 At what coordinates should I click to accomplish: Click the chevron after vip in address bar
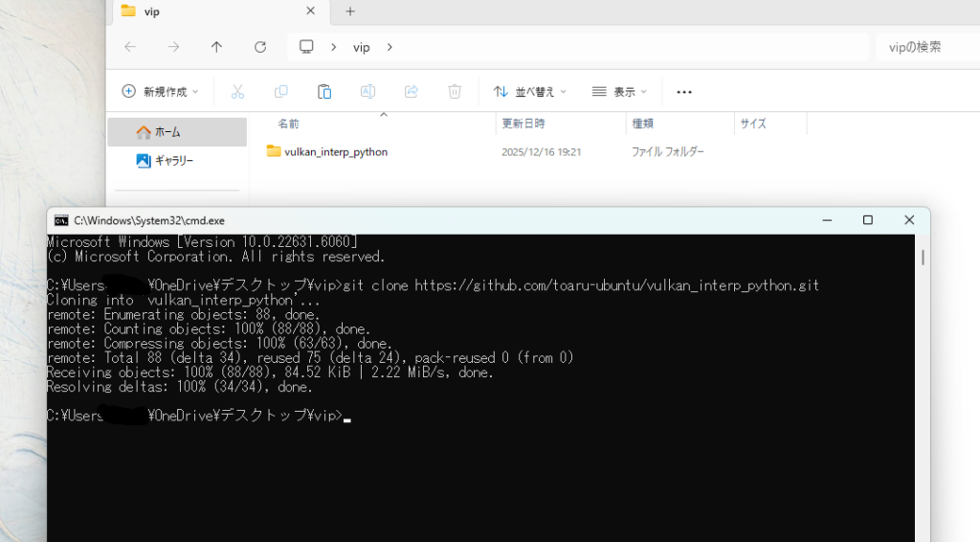pos(390,47)
